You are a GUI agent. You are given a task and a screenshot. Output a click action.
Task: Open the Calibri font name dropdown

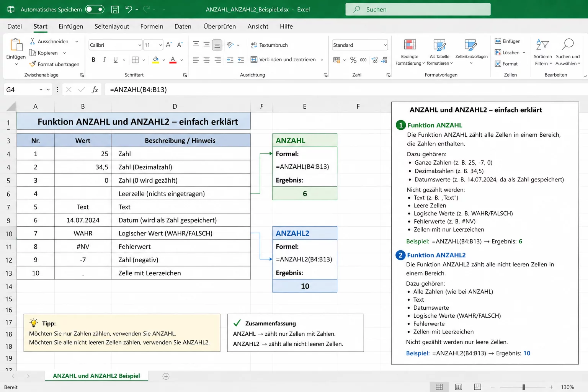pos(140,45)
